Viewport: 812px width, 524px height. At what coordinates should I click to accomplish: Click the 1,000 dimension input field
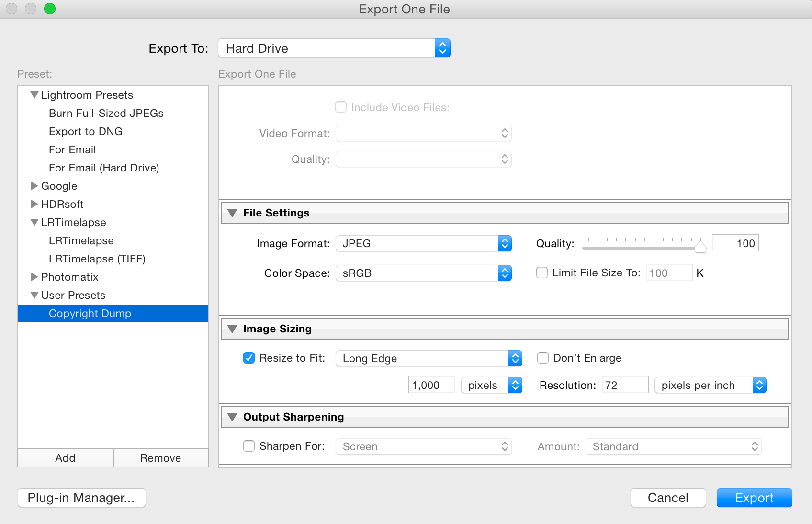coord(432,385)
